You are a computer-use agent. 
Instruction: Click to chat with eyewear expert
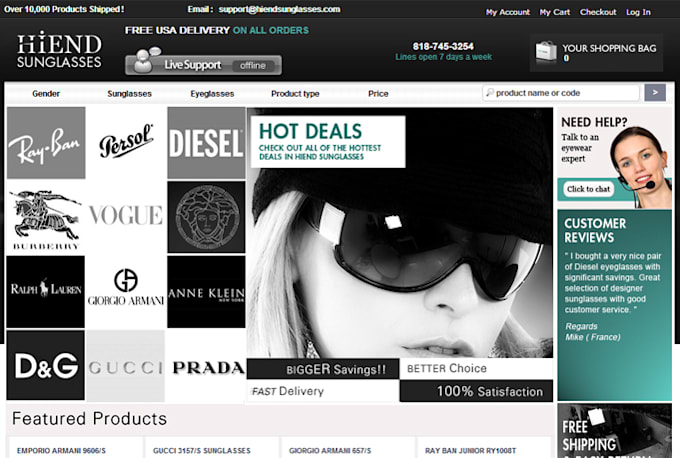(x=588, y=189)
